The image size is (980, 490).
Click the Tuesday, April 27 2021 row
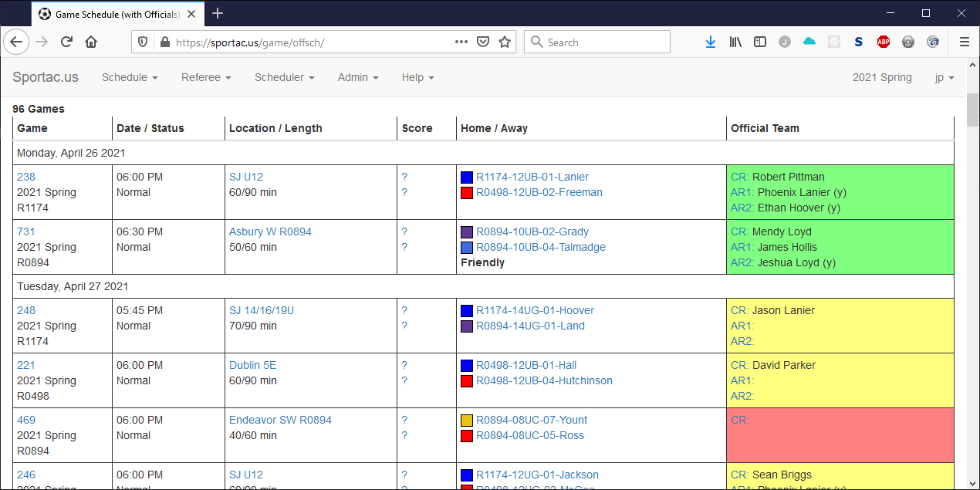click(x=484, y=286)
